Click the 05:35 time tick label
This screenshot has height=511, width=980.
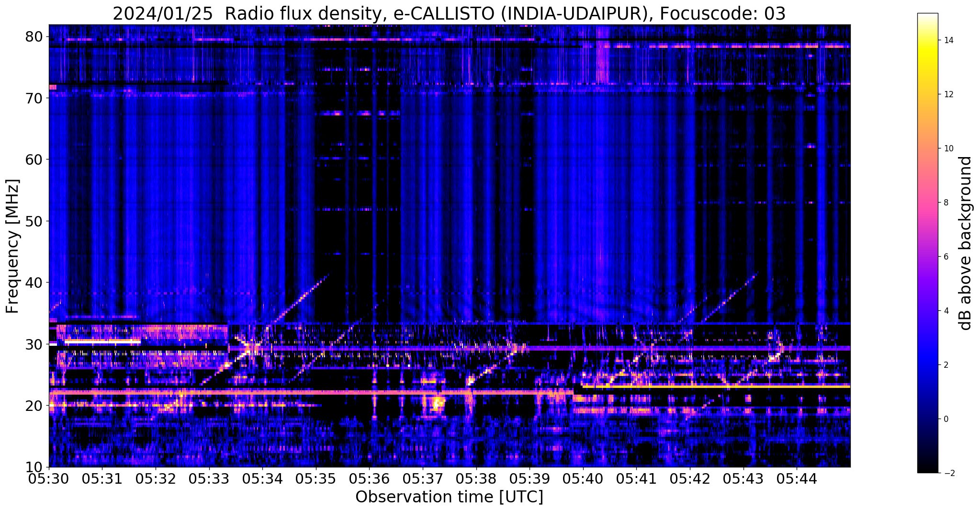pos(316,479)
